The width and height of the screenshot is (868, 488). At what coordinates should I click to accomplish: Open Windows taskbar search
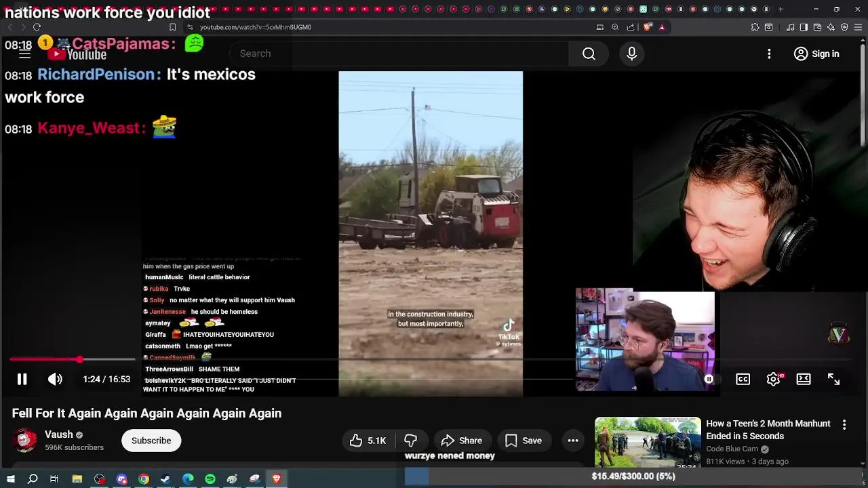[33, 479]
